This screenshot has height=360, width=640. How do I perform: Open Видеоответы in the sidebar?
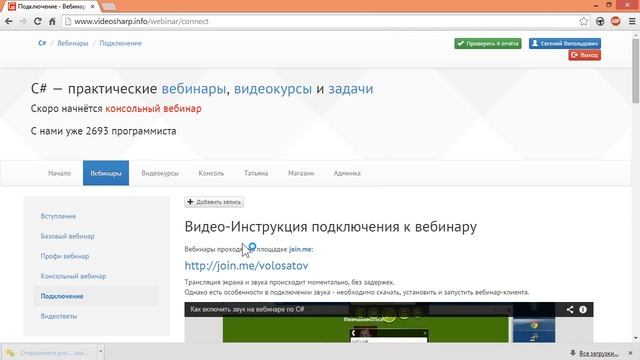point(59,316)
